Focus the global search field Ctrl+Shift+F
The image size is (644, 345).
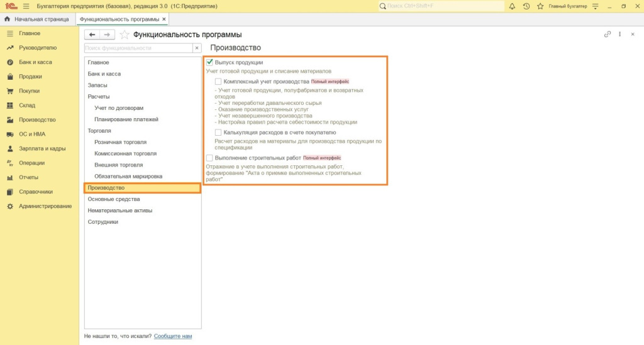[x=441, y=6]
